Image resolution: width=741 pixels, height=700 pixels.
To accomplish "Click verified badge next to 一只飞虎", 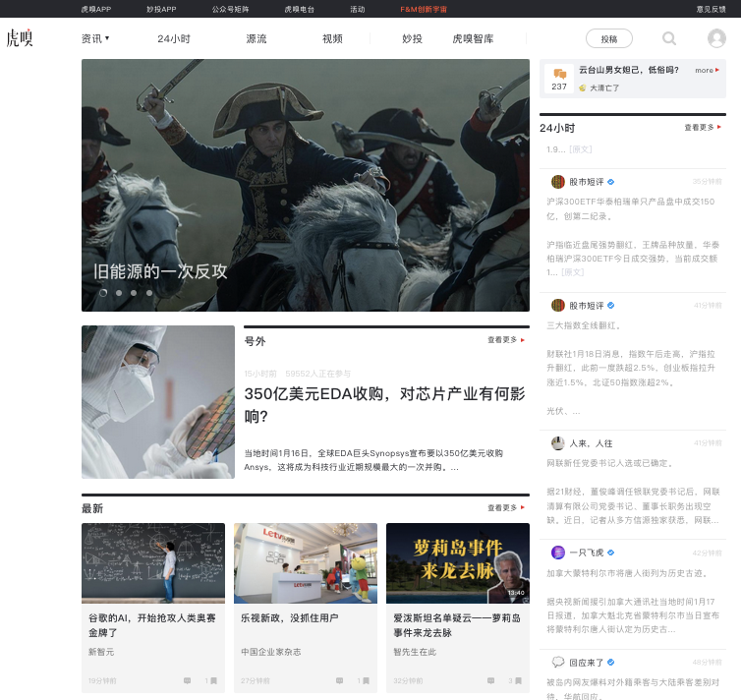I will pos(610,553).
